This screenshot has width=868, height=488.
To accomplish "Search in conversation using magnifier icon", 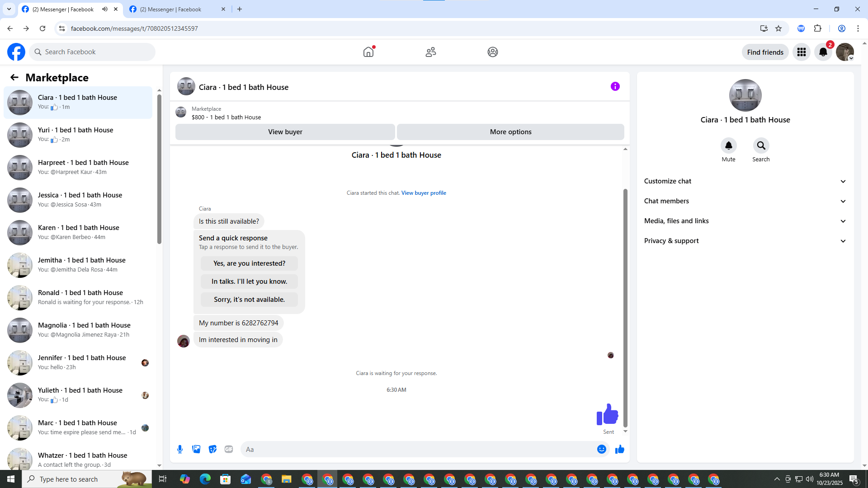I will click(x=761, y=145).
